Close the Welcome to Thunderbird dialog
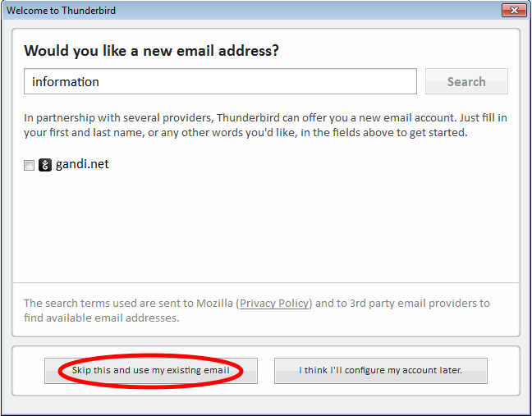 click(514, 10)
